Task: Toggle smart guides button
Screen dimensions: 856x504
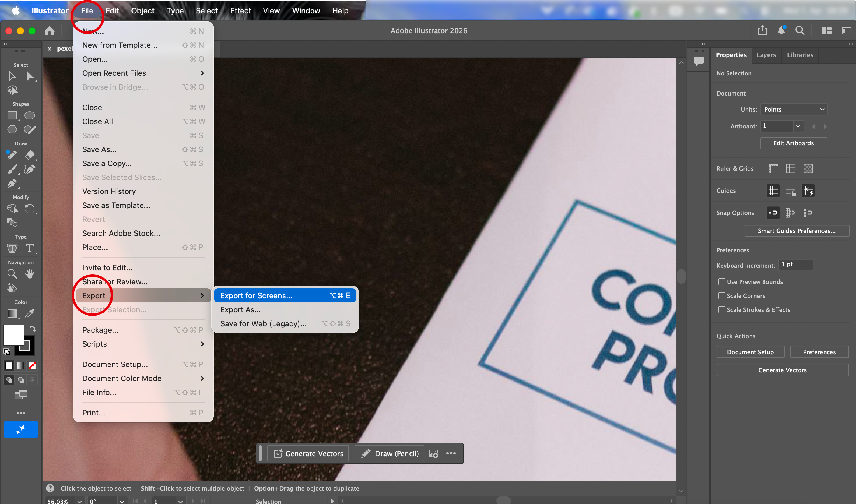Action: (808, 191)
